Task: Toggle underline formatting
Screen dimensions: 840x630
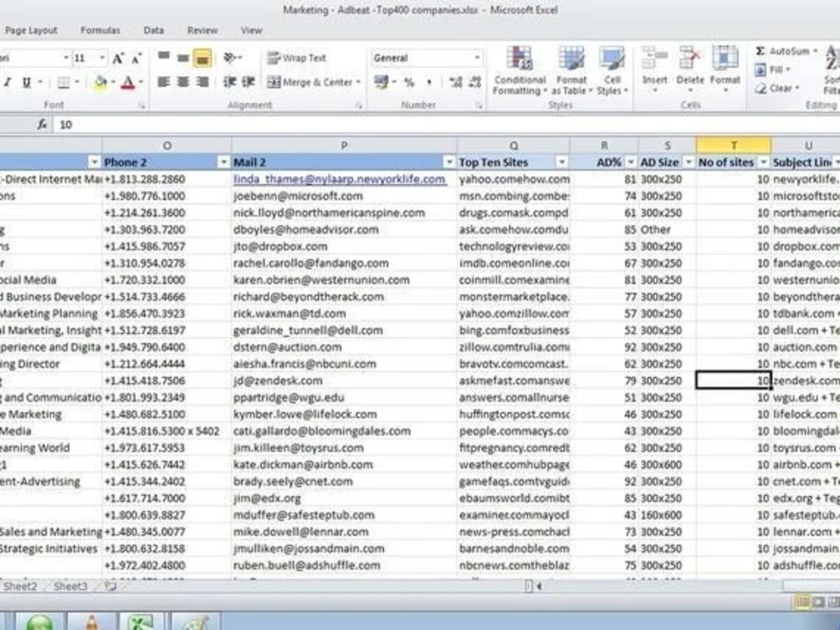Action: 26,82
